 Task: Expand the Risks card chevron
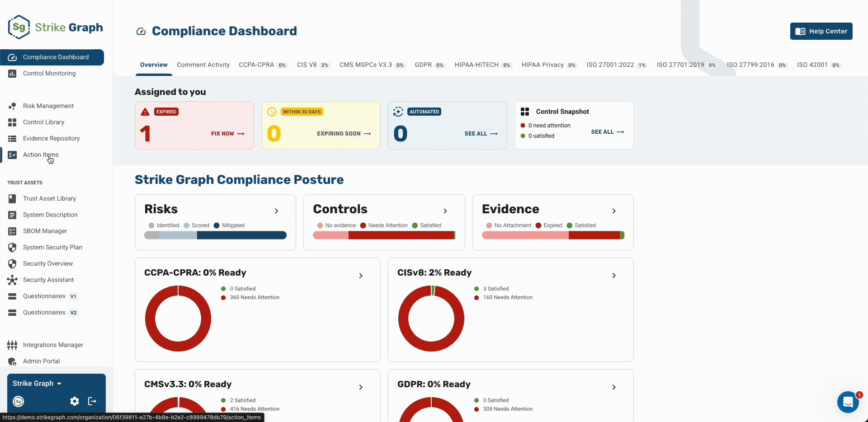click(x=276, y=211)
